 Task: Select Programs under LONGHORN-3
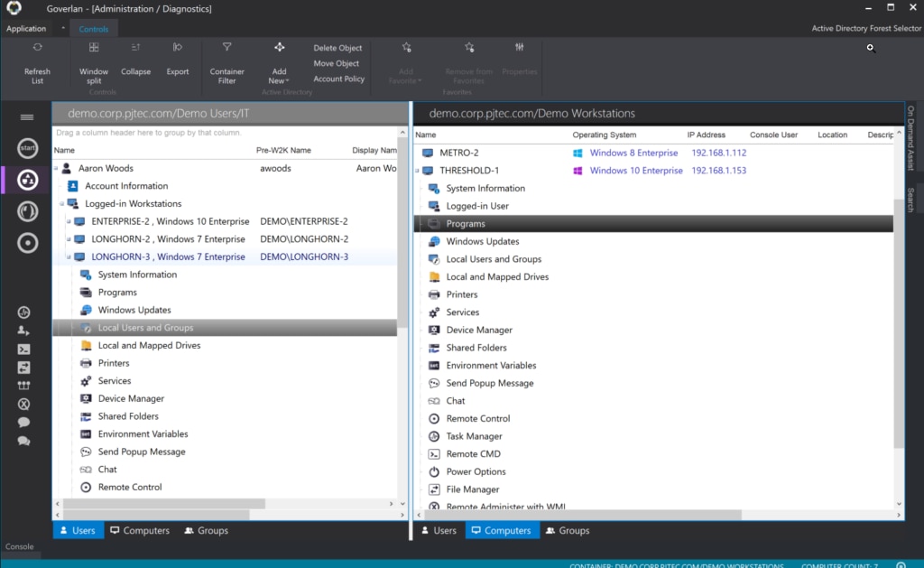point(117,292)
